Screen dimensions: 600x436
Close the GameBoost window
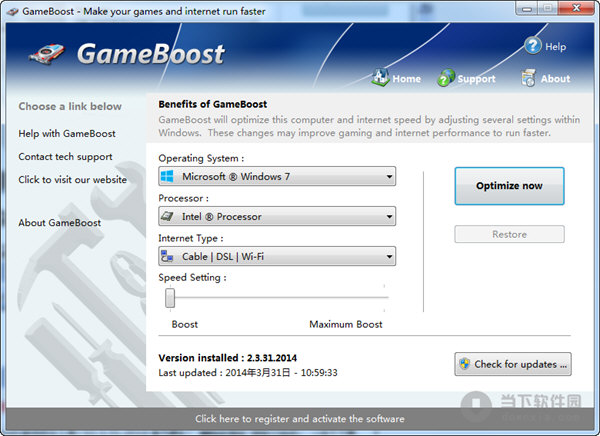pos(576,8)
